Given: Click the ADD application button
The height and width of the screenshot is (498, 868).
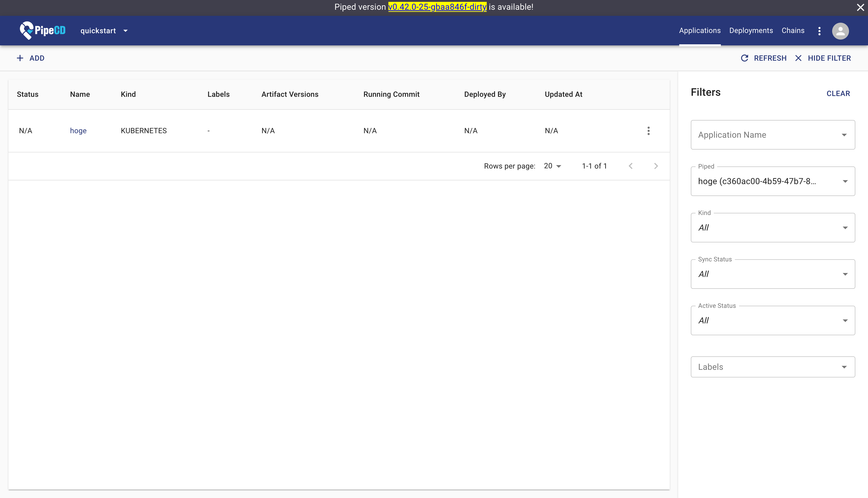Looking at the screenshot, I should point(30,58).
